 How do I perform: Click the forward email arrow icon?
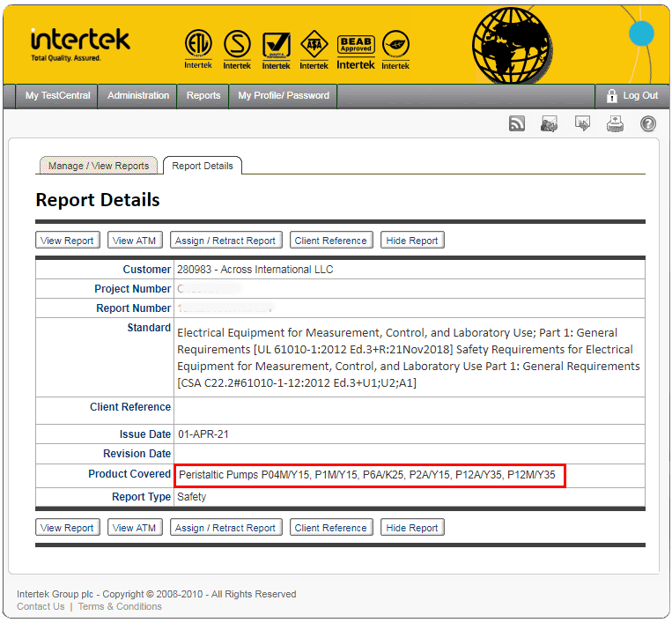[x=582, y=124]
